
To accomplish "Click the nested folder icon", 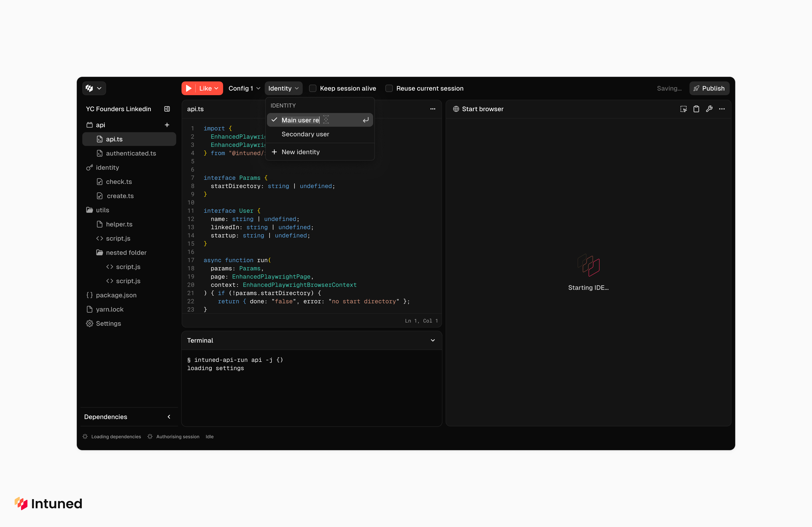I will [x=100, y=253].
